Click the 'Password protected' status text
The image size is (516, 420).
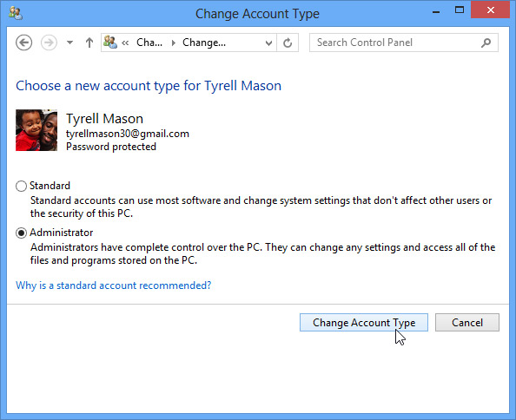[111, 147]
